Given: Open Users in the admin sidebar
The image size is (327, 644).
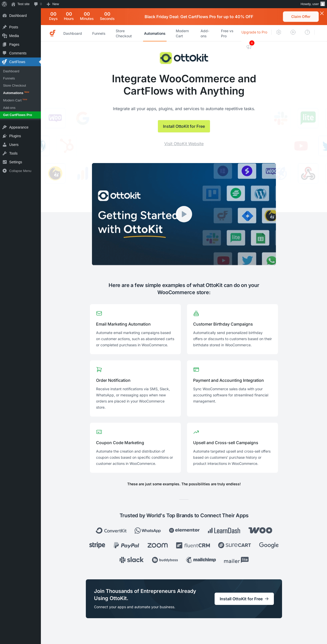Looking at the screenshot, I should tap(20, 145).
